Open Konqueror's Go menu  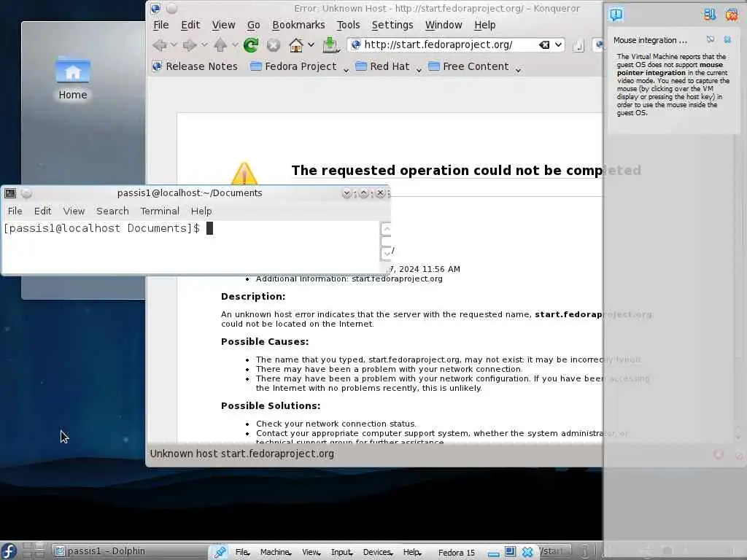coord(253,25)
